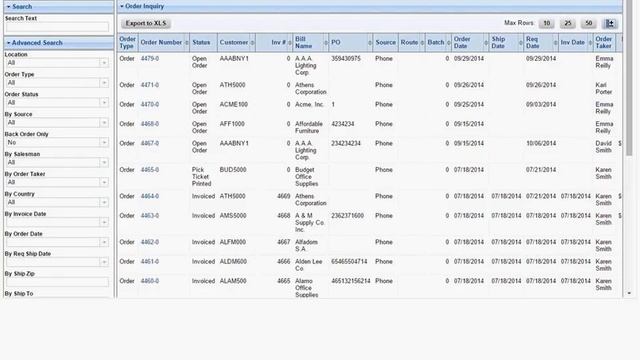Click the maximize grid icon beside Max Rows

click(610, 23)
